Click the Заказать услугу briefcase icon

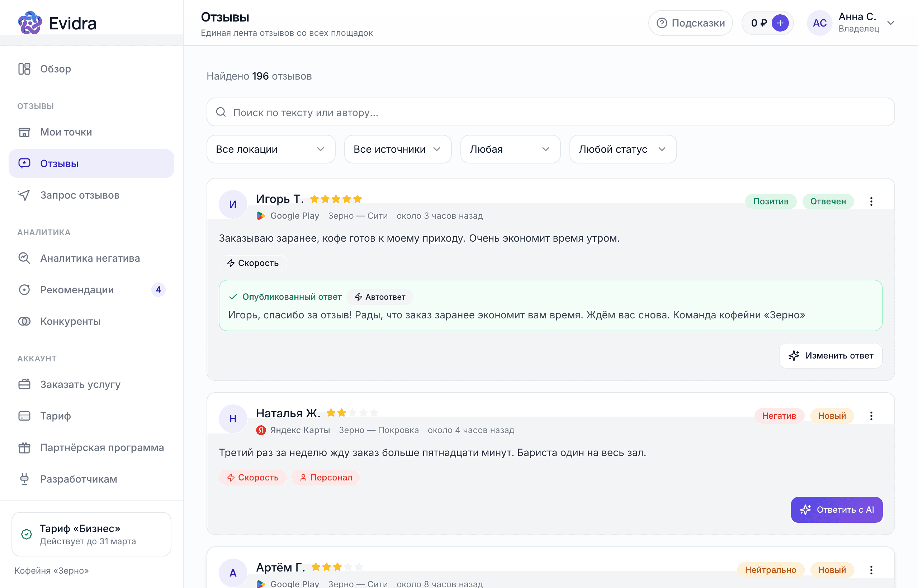click(24, 384)
